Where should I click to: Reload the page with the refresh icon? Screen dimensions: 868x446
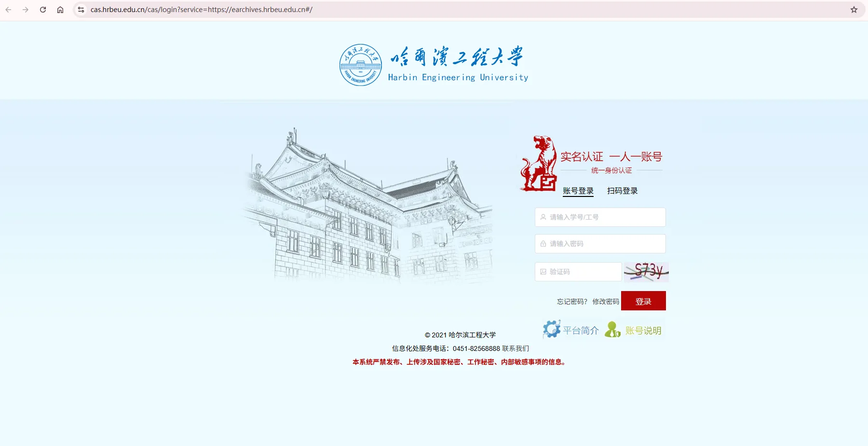43,10
